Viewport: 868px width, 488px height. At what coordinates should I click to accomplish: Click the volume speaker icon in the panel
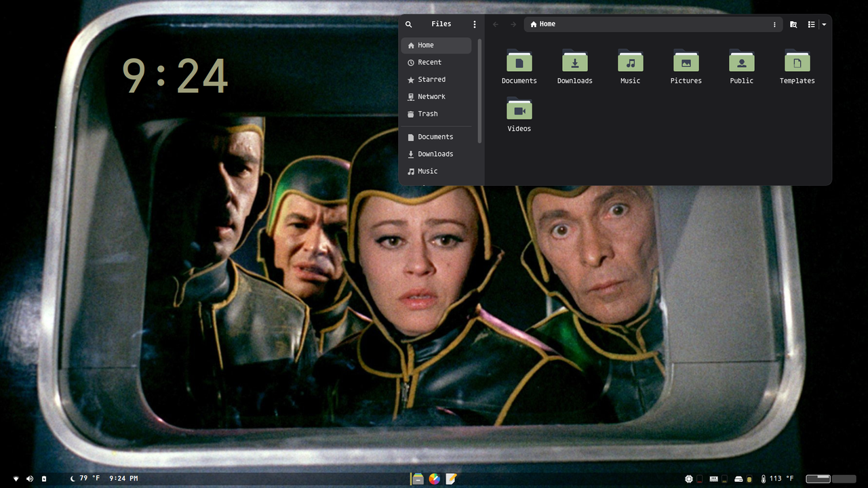click(30, 479)
